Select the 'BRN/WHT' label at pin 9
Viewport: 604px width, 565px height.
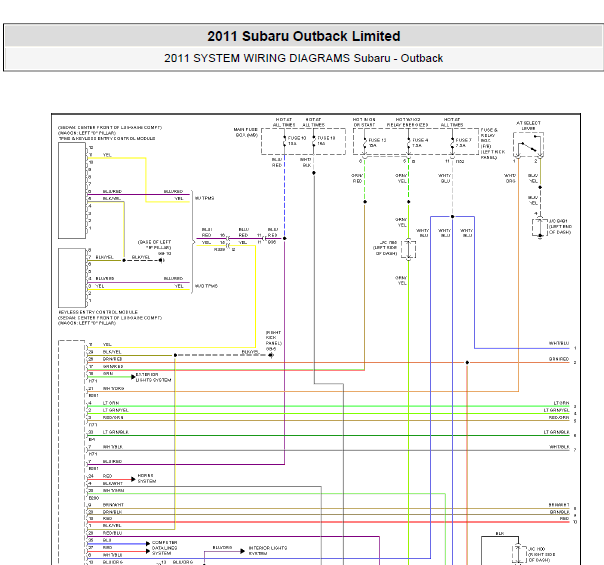coord(113,505)
